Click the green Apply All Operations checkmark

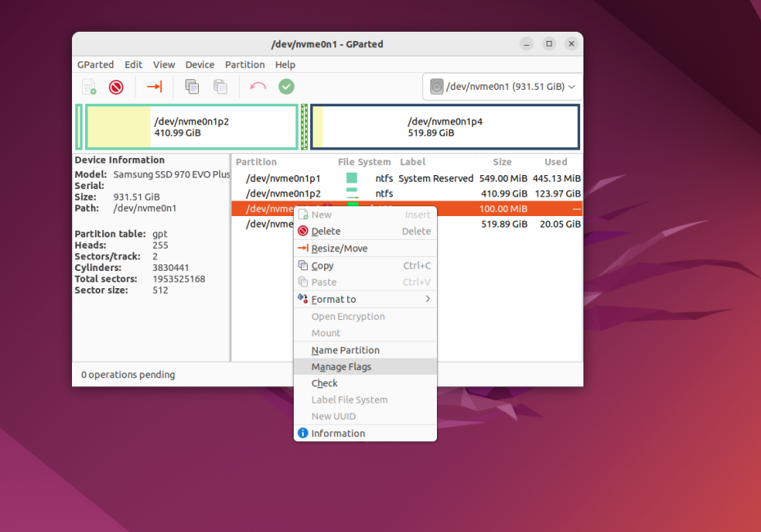(x=286, y=87)
